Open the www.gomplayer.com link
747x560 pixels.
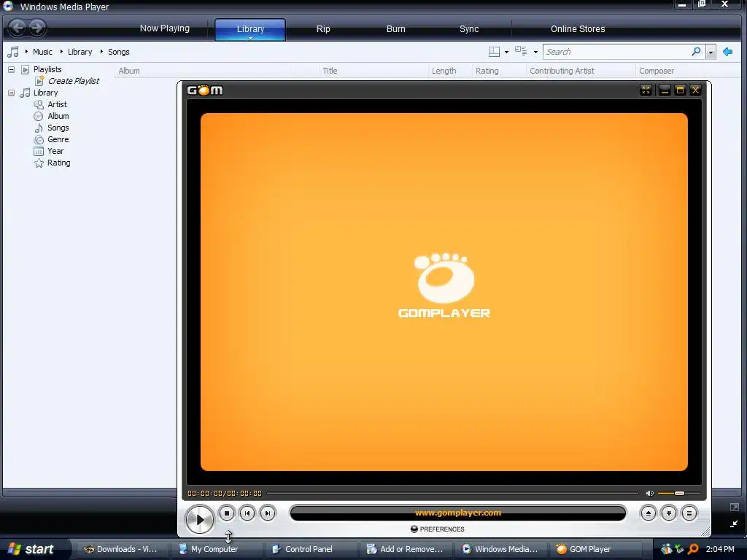458,513
